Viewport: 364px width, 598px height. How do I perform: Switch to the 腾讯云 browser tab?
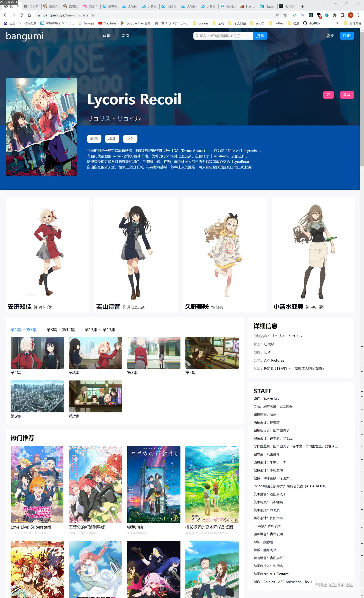pyautogui.click(x=110, y=6)
